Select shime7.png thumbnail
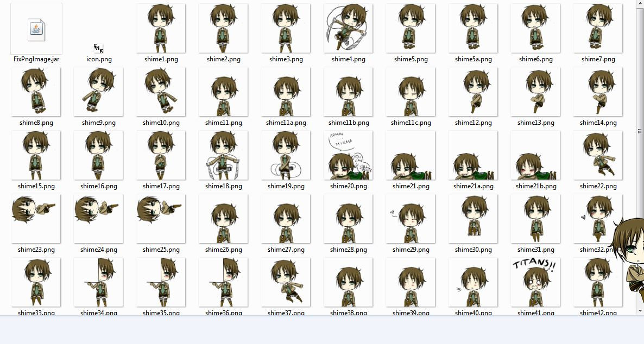644x344 pixels. click(x=598, y=28)
